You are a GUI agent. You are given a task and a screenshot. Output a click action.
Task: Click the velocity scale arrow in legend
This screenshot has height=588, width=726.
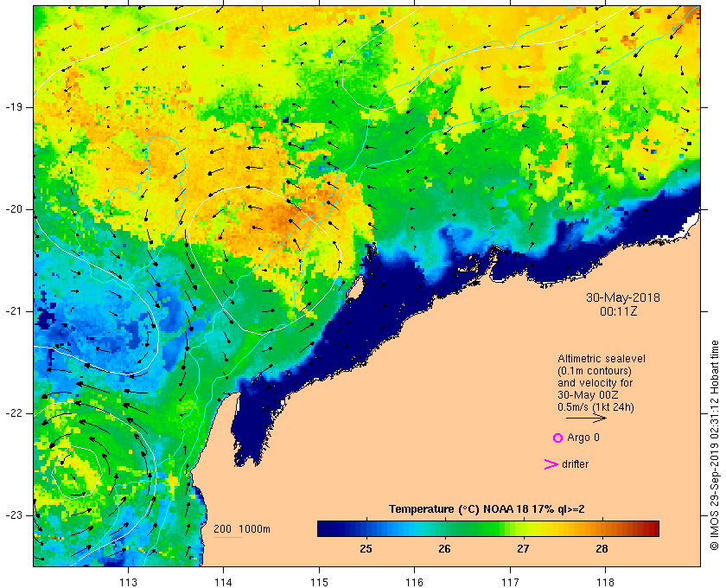586,418
